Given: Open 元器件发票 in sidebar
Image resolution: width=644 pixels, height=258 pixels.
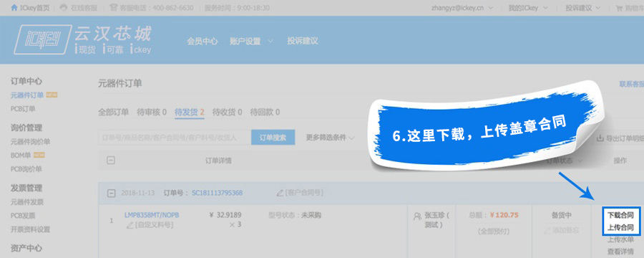Looking at the screenshot, I should coord(27,202).
